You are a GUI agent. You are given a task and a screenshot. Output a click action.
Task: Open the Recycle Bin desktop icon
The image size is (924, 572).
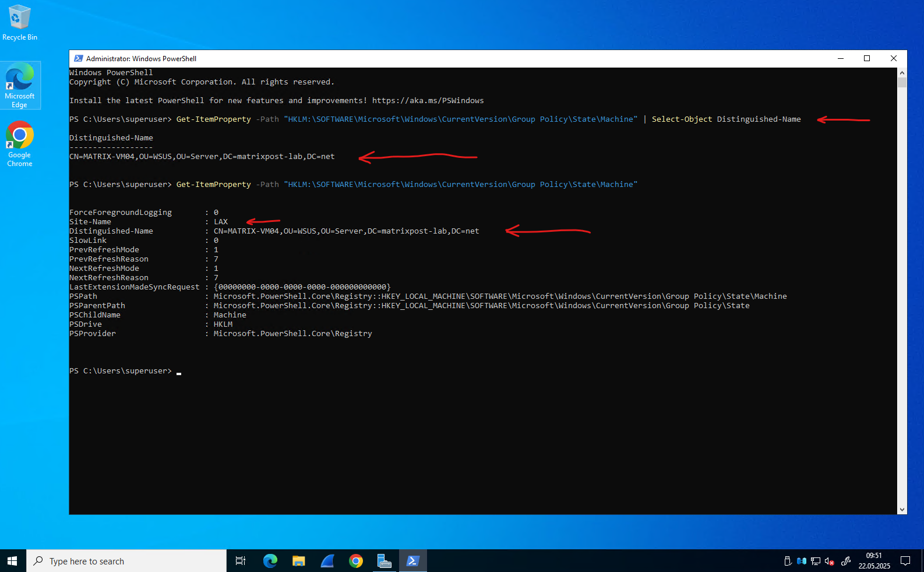pos(20,23)
